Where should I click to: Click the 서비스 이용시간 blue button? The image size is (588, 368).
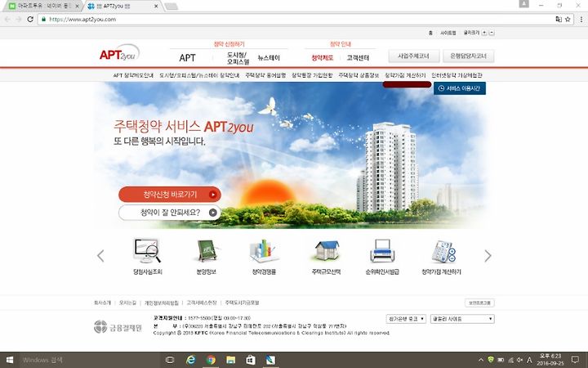click(x=459, y=88)
